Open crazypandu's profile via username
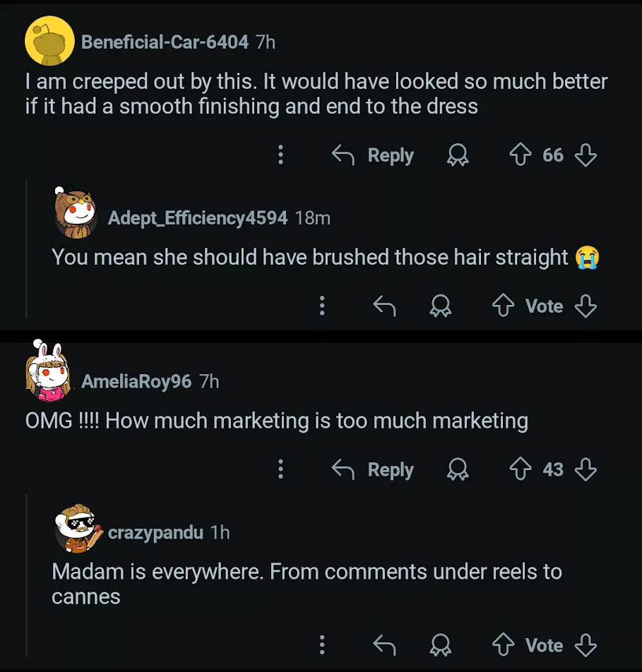The height and width of the screenshot is (672, 642). point(155,532)
